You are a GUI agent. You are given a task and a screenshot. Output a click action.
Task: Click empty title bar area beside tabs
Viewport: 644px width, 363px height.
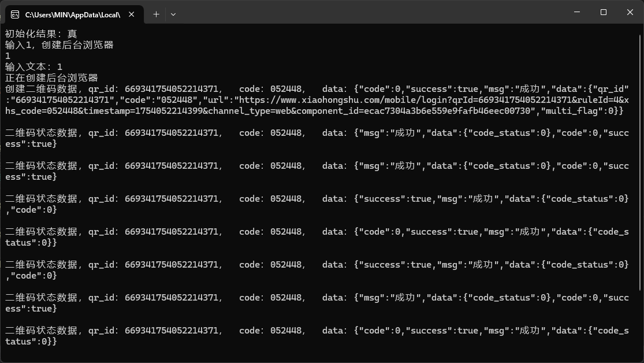(370, 12)
